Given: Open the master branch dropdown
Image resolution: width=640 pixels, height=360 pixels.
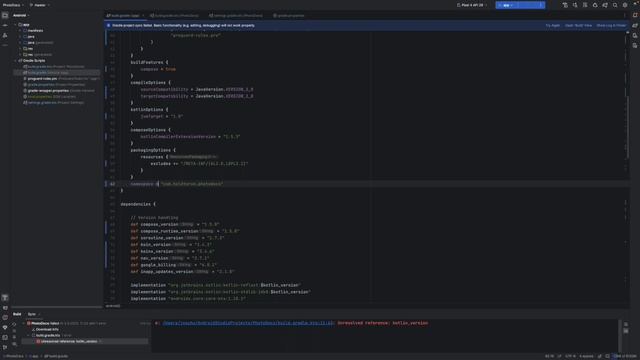Looking at the screenshot, I should [40, 5].
